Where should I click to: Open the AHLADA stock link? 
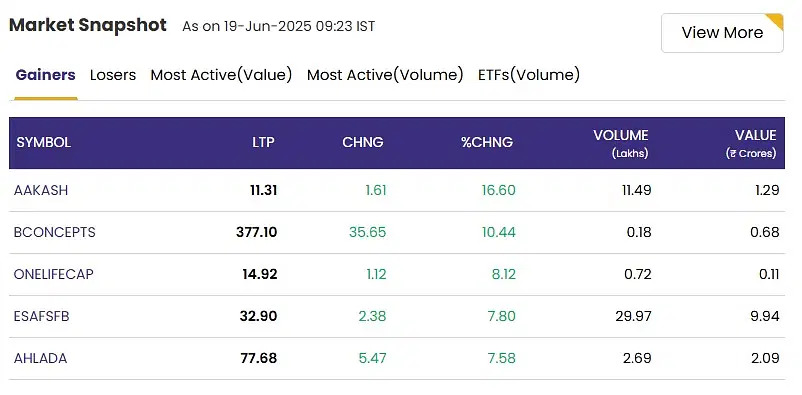[40, 358]
